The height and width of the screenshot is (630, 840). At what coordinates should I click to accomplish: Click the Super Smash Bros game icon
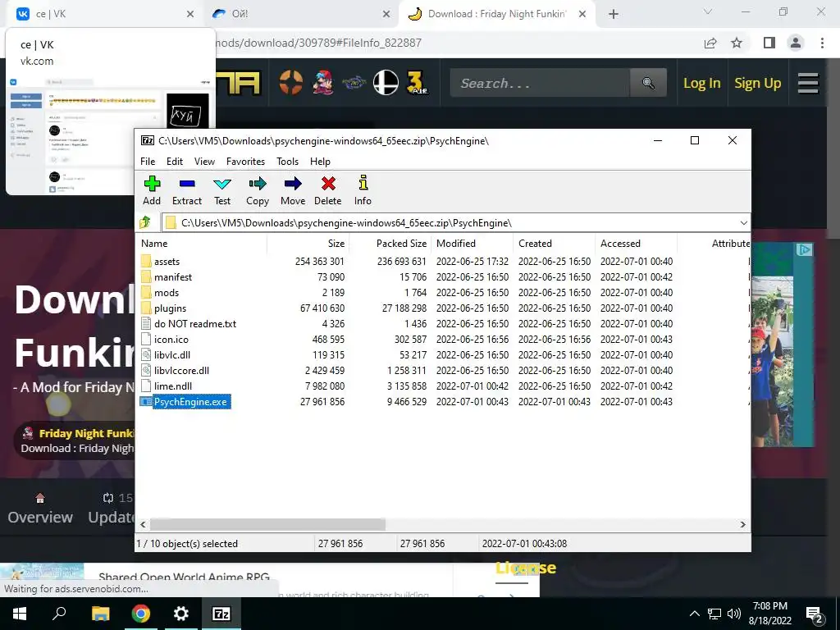[x=386, y=83]
